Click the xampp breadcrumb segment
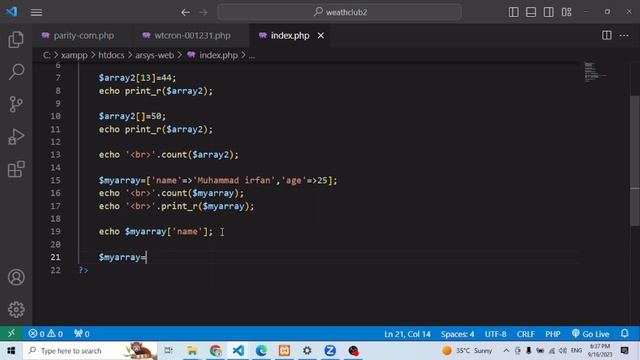The image size is (640, 360). click(74, 55)
